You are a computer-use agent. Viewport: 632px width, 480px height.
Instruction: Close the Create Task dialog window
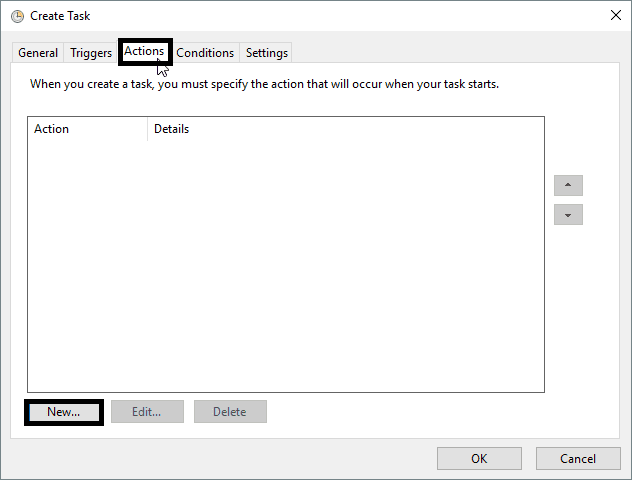click(613, 16)
